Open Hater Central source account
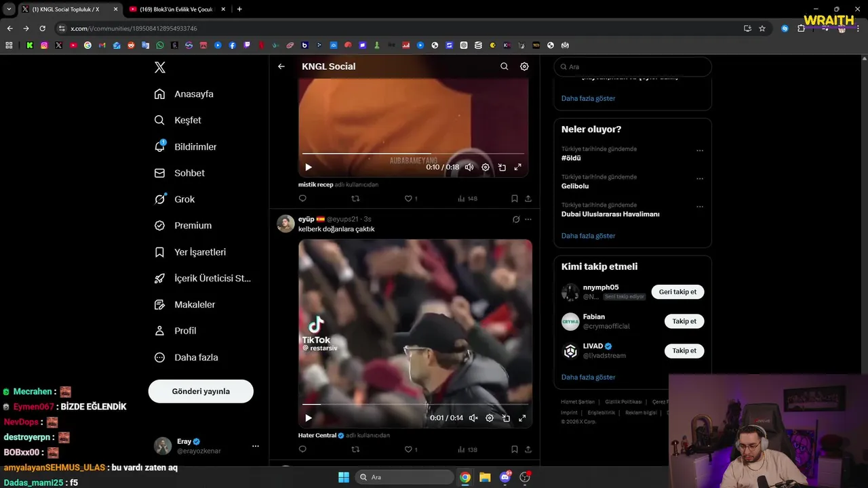Image resolution: width=868 pixels, height=488 pixels. tap(321, 435)
